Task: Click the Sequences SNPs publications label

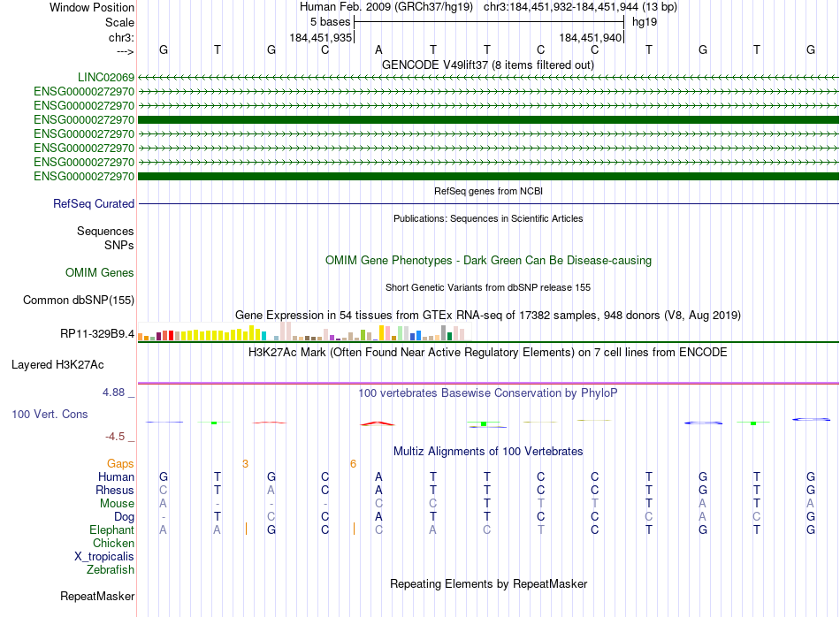Action: pos(105,239)
